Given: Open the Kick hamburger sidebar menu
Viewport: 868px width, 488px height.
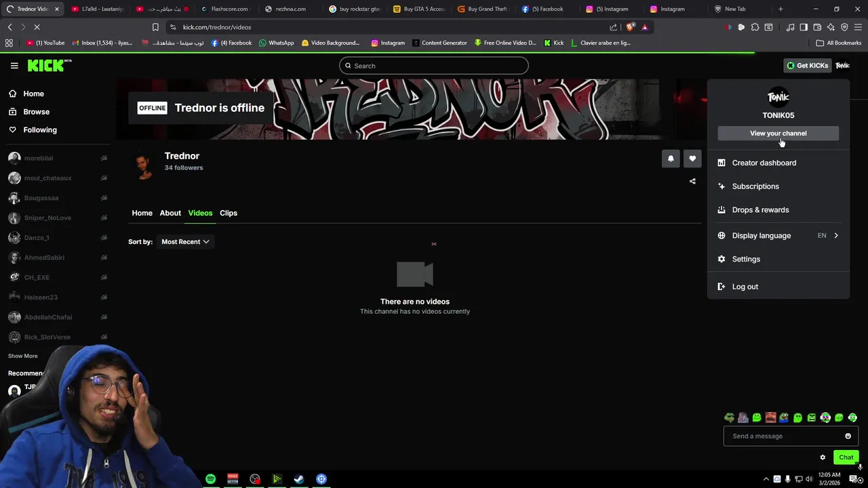Looking at the screenshot, I should (x=14, y=66).
